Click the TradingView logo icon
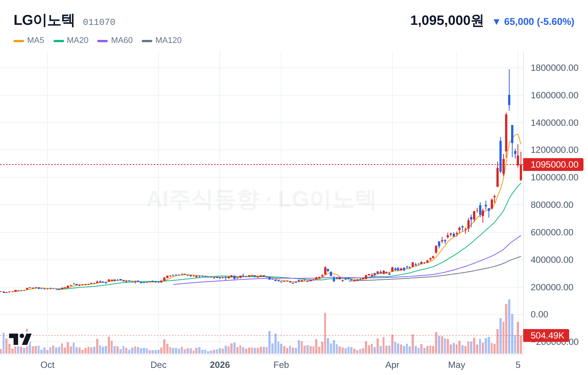The image size is (588, 375). 20,339
